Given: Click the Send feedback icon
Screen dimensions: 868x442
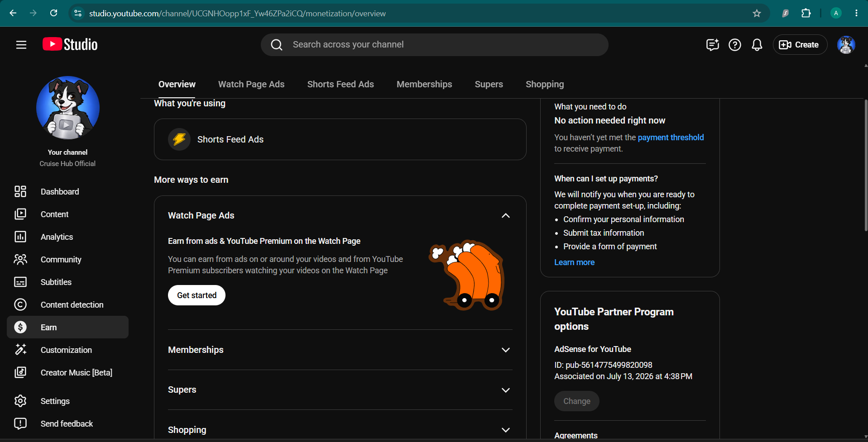Looking at the screenshot, I should tap(20, 423).
